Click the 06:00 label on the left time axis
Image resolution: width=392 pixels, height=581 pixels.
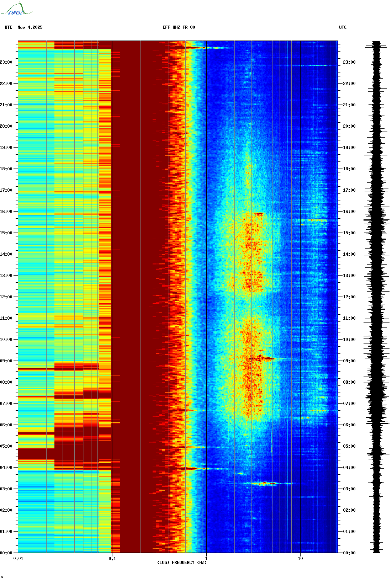coord(6,425)
